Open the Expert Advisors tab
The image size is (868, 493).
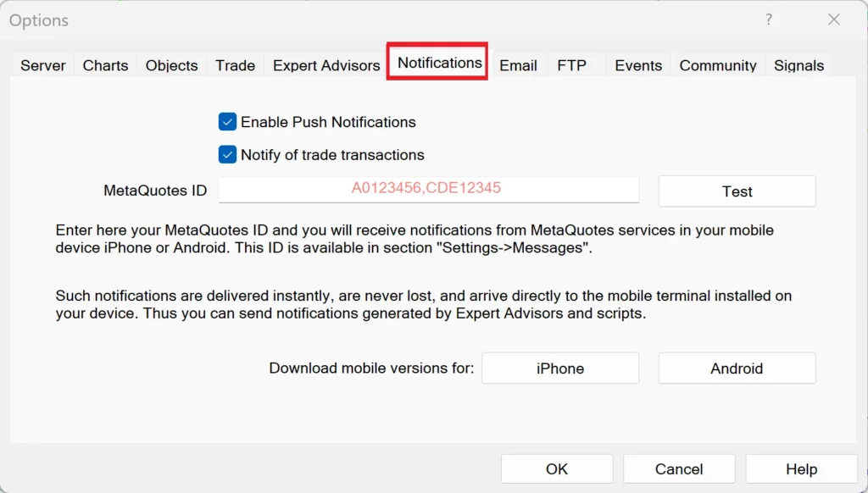(326, 65)
